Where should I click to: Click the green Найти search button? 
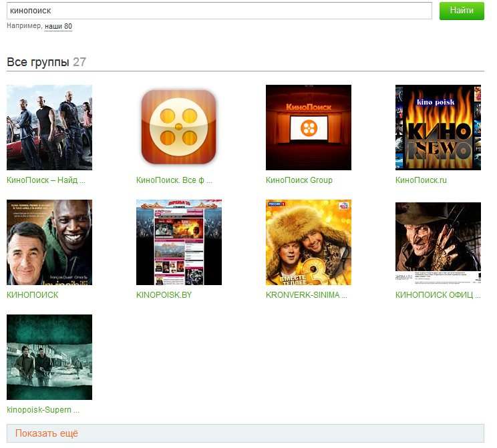462,11
